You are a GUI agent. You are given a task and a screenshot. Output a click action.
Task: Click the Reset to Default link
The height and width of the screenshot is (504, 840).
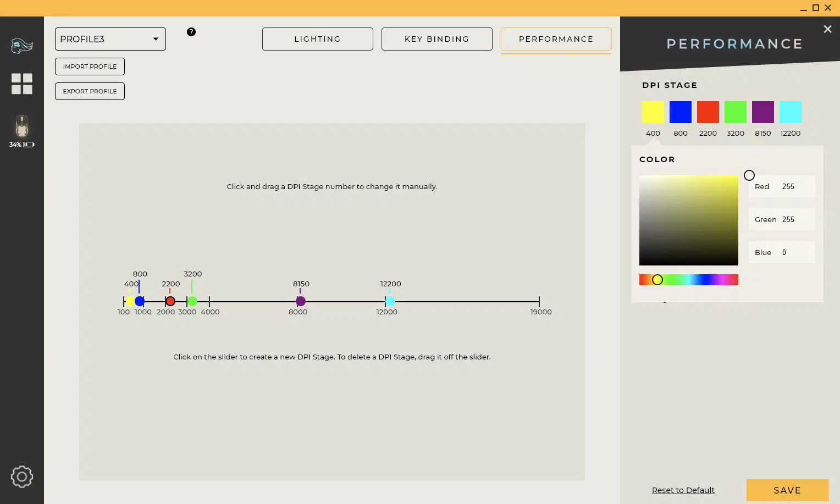683,490
